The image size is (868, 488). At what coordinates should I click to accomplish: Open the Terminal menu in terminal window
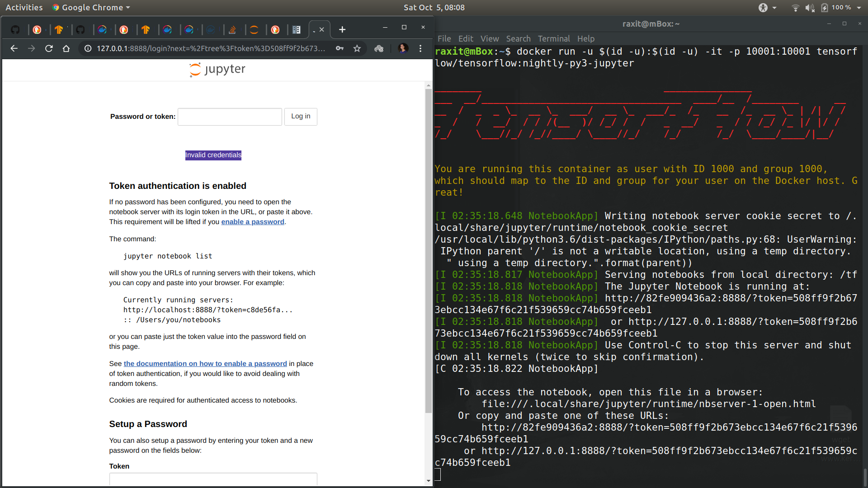[554, 39]
